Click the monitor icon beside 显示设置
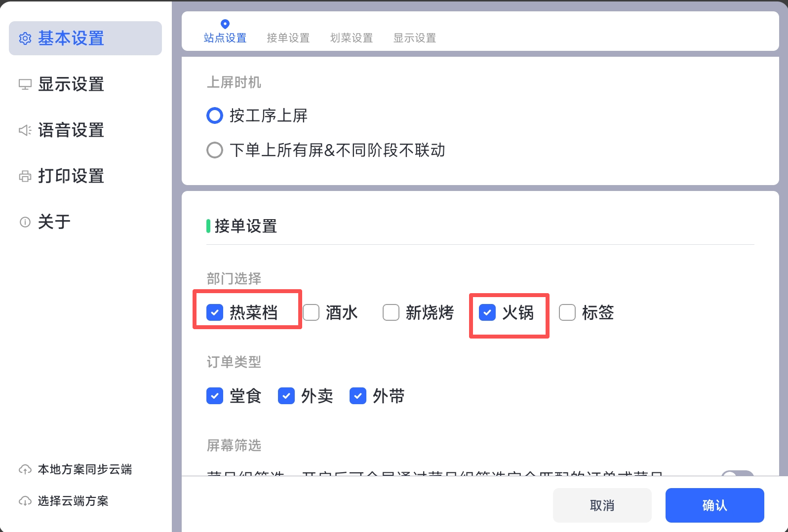788x532 pixels. (x=25, y=84)
